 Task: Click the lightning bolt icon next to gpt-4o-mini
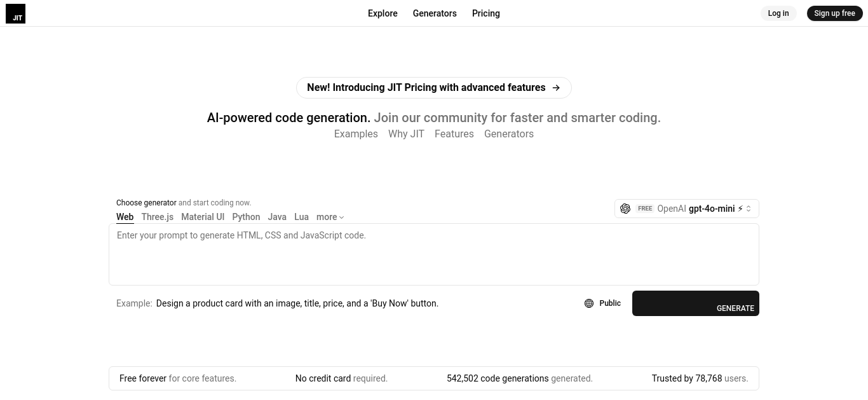740,209
